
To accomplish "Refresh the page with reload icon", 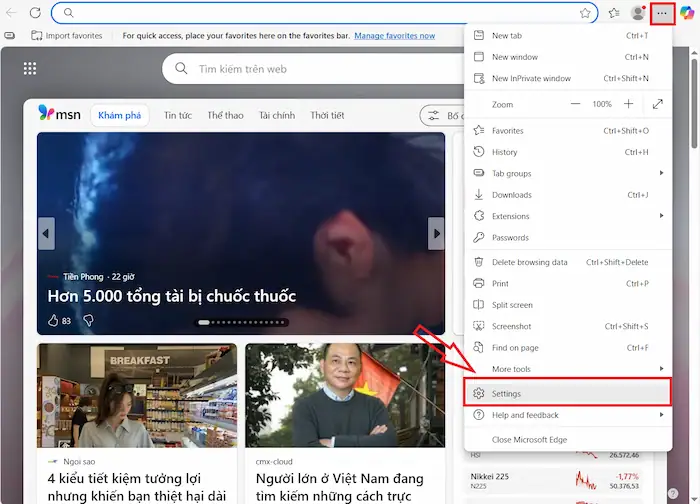I will coord(35,13).
